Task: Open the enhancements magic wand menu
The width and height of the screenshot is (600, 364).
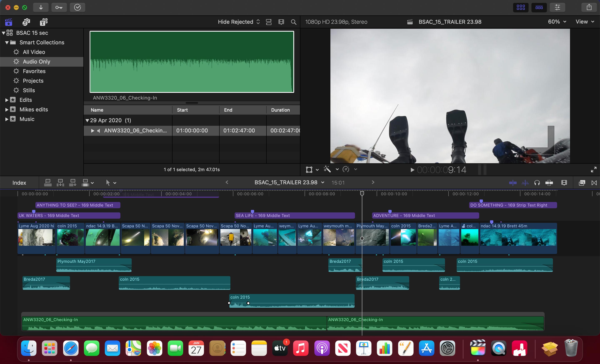Action: pos(331,169)
